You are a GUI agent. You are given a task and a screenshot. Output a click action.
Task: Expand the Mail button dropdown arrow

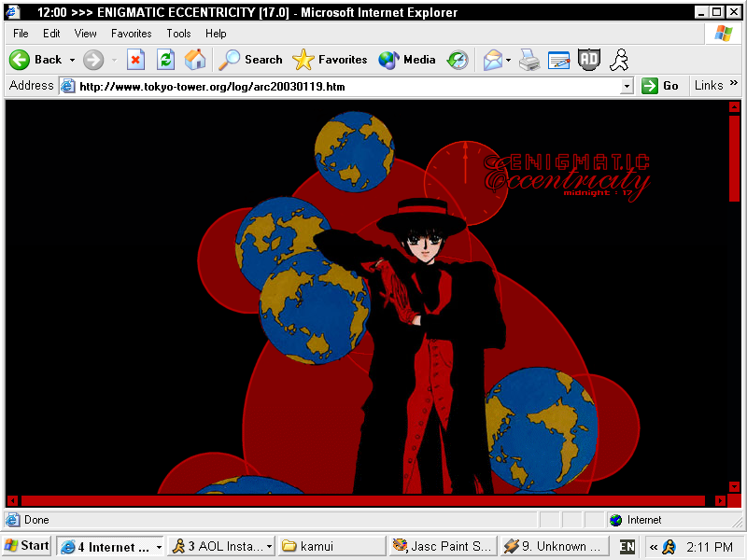click(x=508, y=60)
